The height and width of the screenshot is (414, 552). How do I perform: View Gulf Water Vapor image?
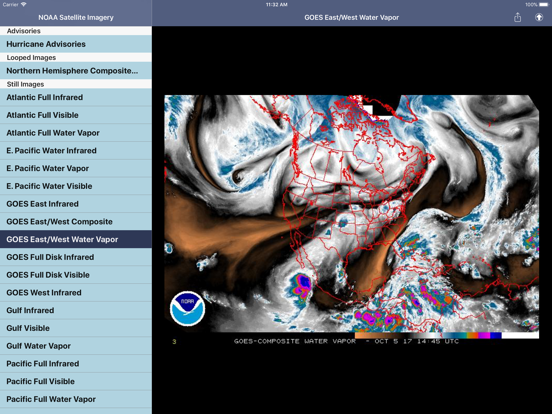pyautogui.click(x=76, y=346)
